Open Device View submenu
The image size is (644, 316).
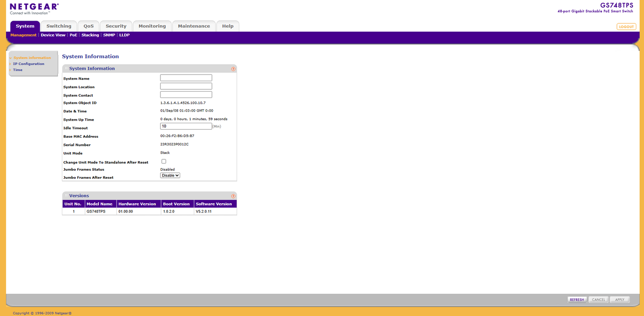tap(53, 35)
